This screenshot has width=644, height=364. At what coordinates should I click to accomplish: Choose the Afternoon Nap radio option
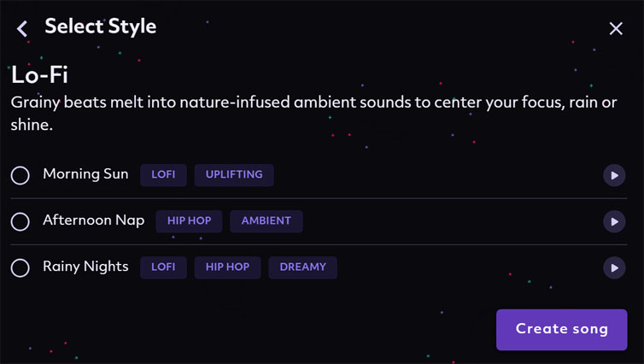(20, 222)
